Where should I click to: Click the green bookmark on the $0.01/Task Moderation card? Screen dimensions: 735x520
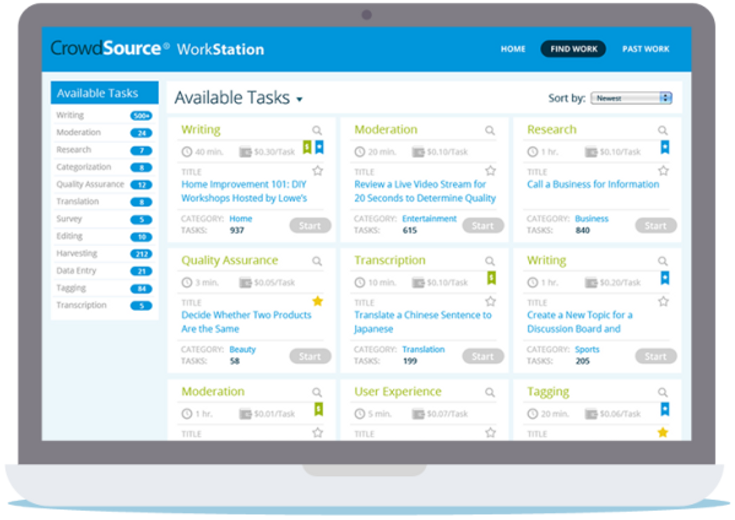tap(318, 409)
